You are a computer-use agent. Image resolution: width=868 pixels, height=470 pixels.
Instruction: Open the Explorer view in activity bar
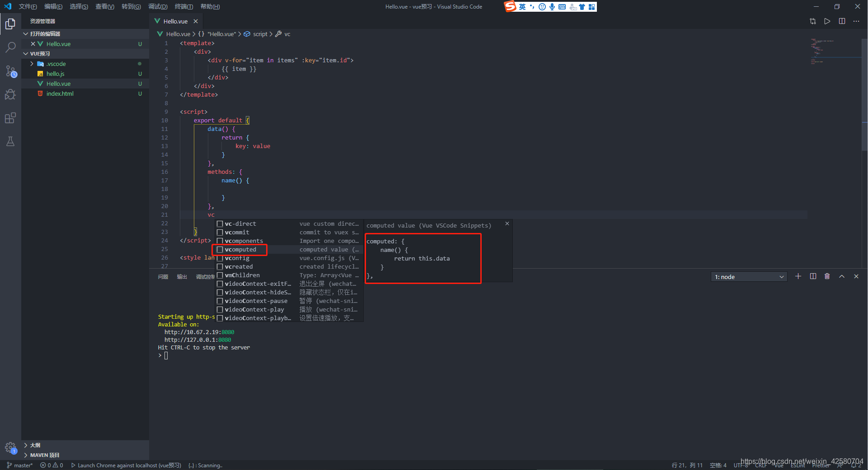point(10,23)
